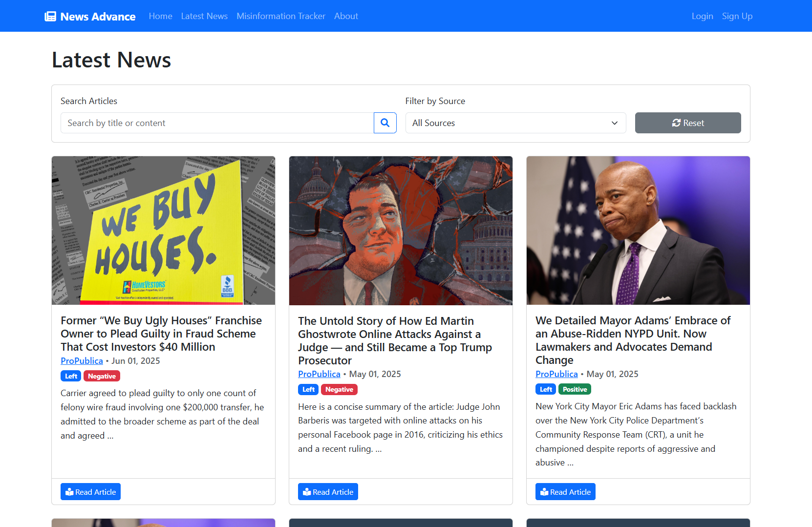Click the Reset button
Screen dimensions: 812x527
[688, 123]
